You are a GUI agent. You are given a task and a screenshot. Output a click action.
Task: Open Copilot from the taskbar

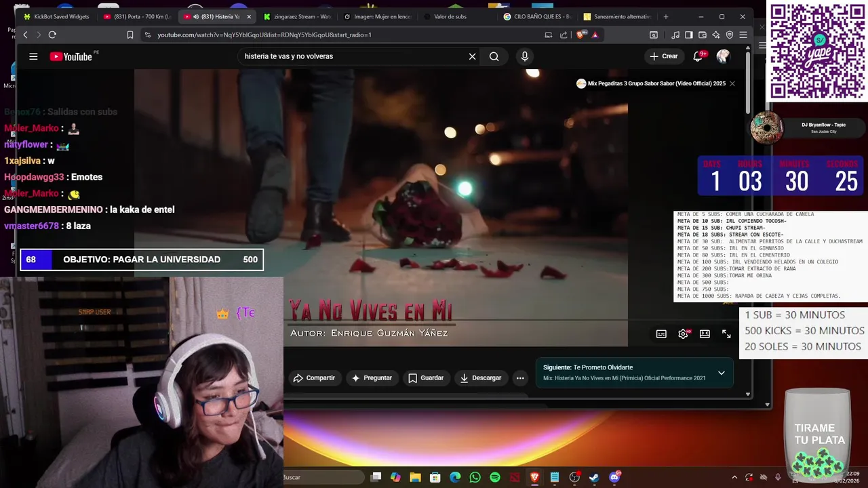pyautogui.click(x=395, y=477)
